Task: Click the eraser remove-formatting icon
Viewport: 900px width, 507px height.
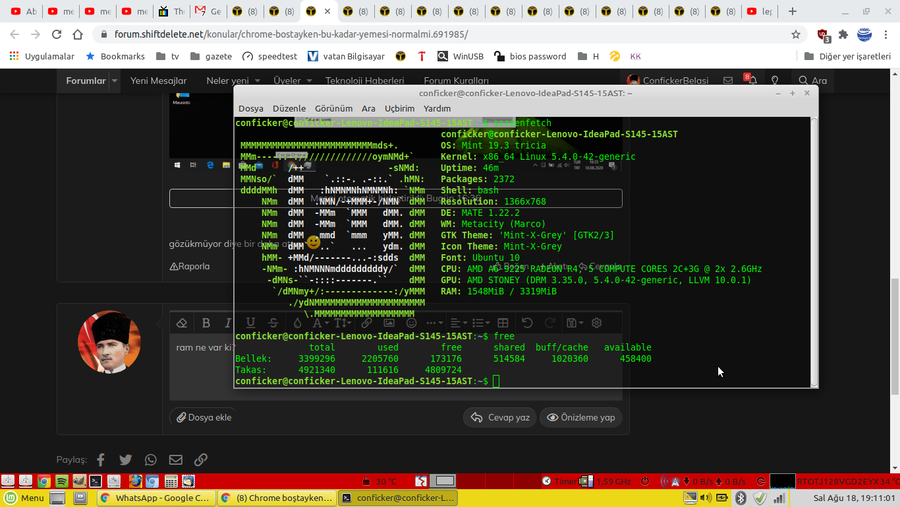Action: point(181,323)
